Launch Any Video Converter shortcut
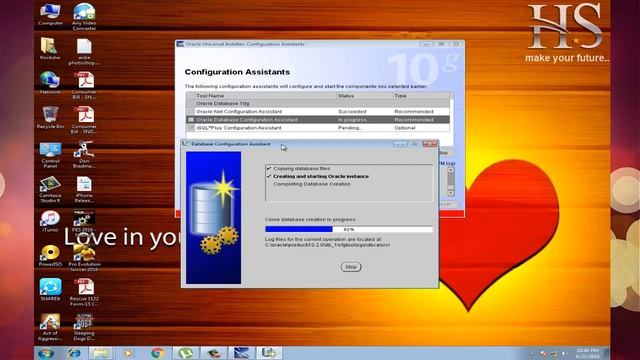Screen dimensions: 640x360 [x=84, y=16]
